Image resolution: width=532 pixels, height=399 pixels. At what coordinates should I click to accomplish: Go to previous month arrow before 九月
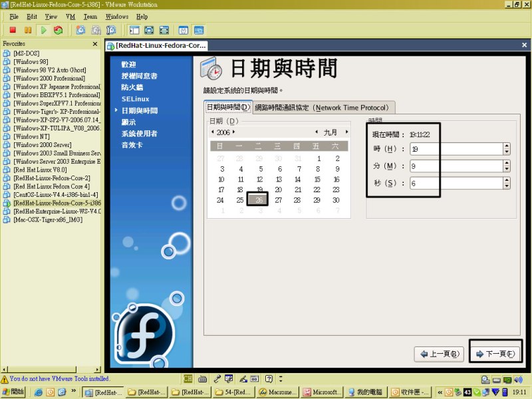click(x=317, y=132)
